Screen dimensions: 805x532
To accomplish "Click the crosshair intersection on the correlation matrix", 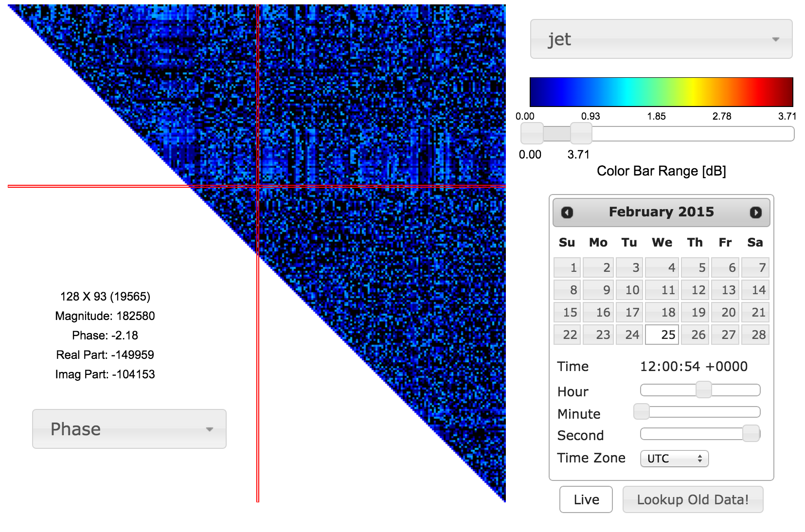I will point(258,186).
